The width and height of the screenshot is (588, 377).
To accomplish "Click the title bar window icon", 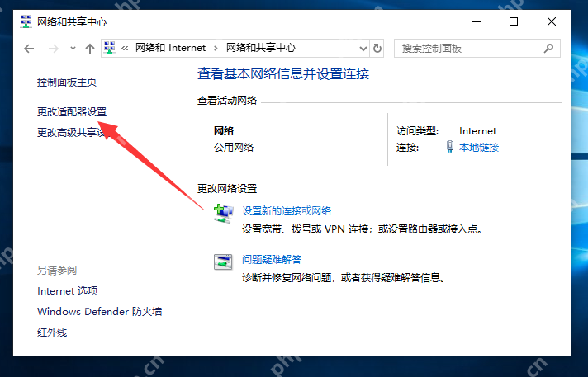I will click(26, 21).
